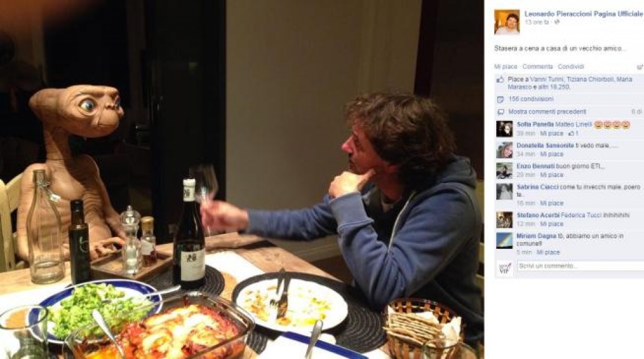
Task: Click Mi piace under the post
Action: 506,67
